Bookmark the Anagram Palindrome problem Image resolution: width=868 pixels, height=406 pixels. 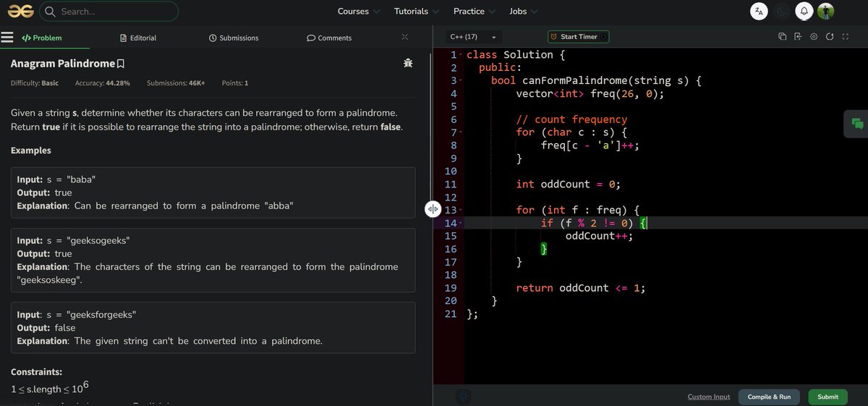coord(121,64)
